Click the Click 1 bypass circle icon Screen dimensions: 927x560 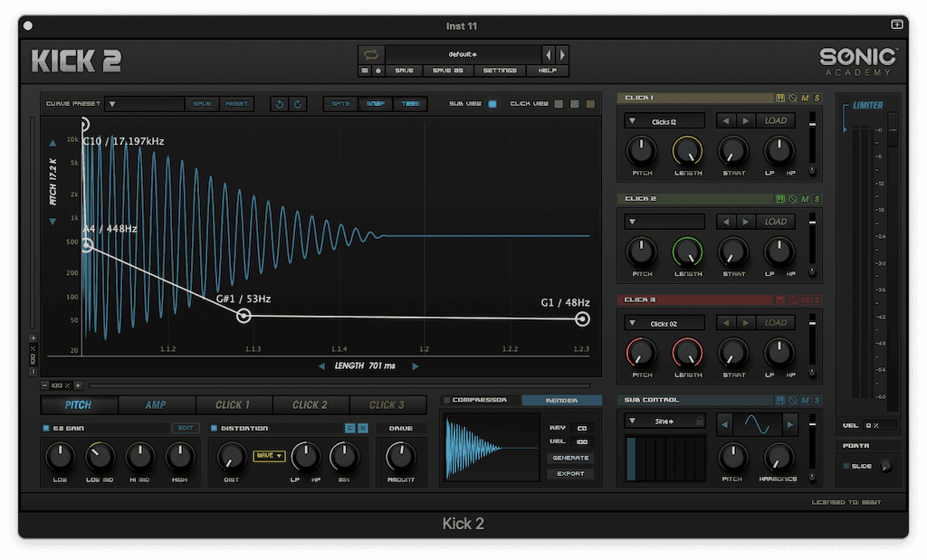click(793, 98)
